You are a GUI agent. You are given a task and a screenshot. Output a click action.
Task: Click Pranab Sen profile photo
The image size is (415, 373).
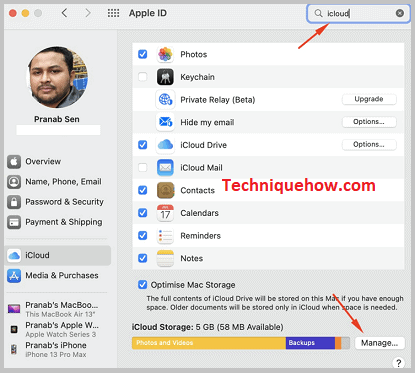click(57, 77)
